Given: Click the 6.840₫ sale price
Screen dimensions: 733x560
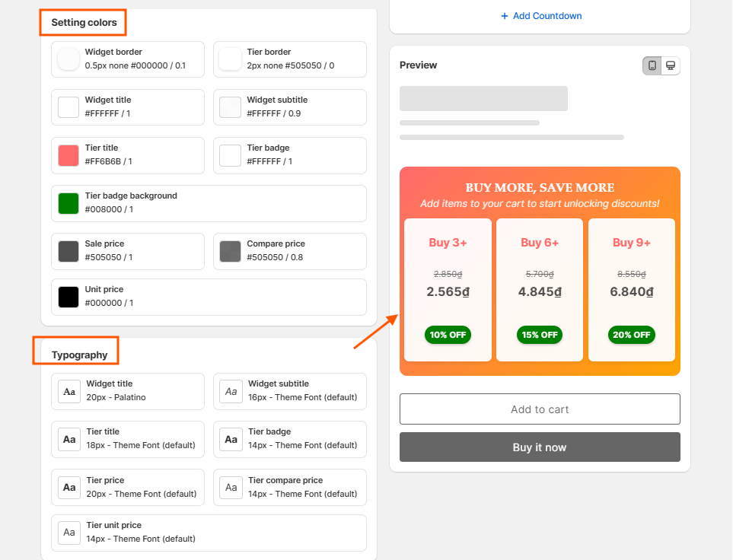Looking at the screenshot, I should (632, 291).
